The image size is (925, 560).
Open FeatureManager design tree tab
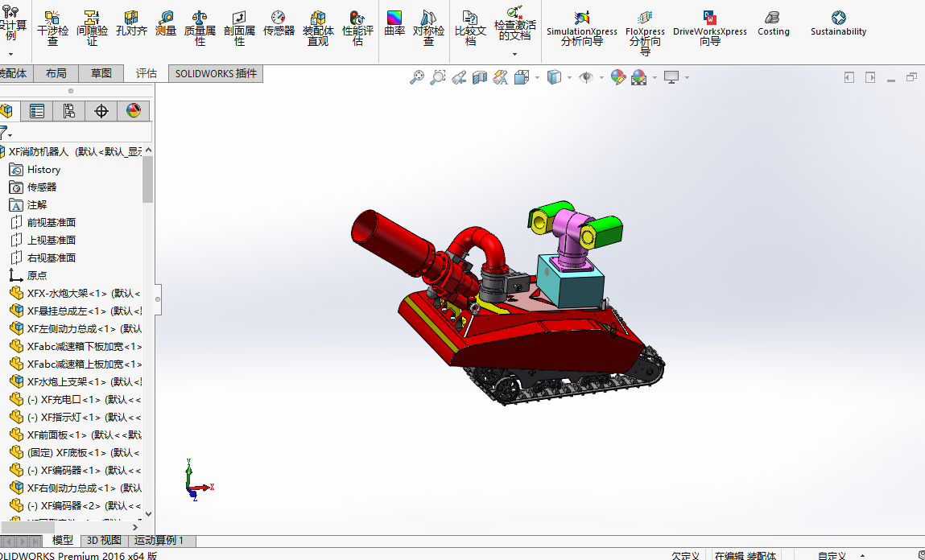6,111
